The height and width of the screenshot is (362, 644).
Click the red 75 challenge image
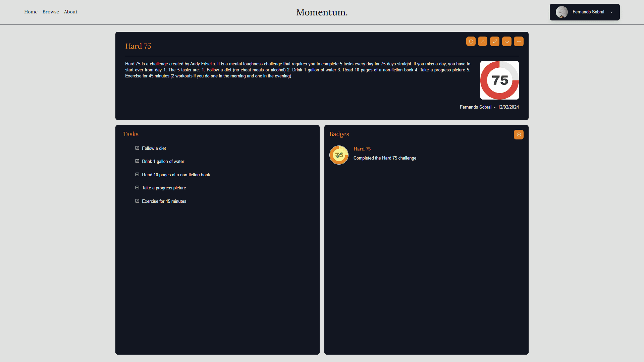click(x=499, y=80)
